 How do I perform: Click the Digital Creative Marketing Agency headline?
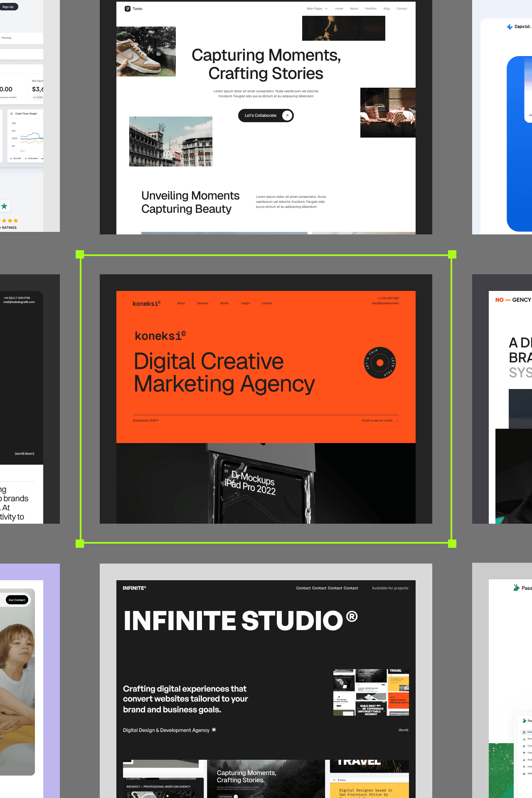pos(224,373)
